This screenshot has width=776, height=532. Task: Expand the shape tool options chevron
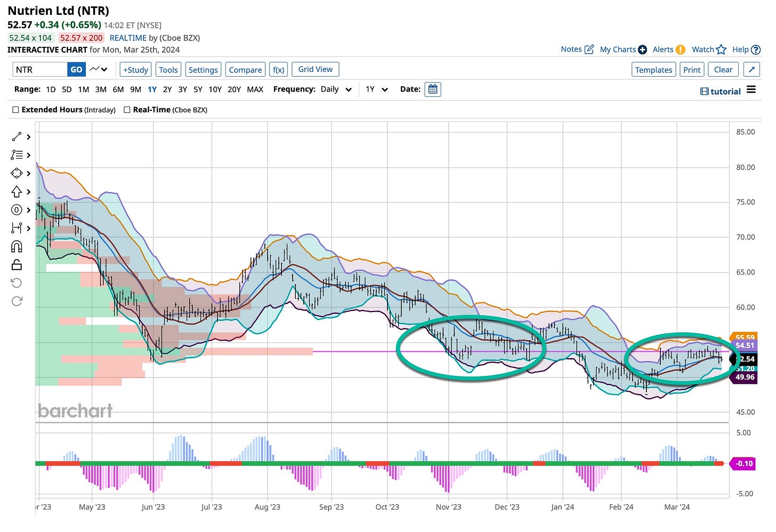[29, 173]
